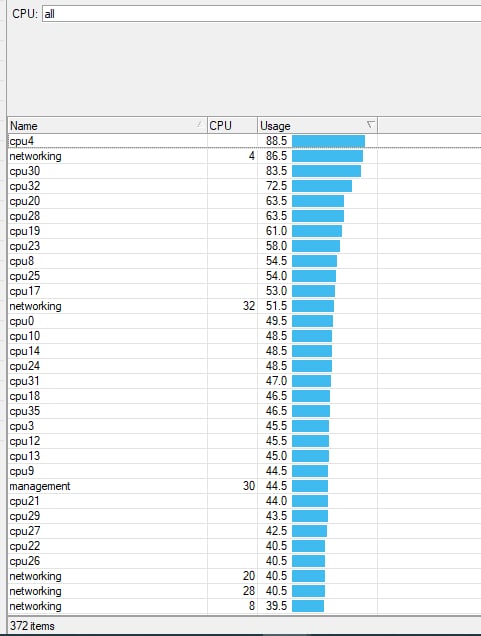Viewport: 481px width, 636px height.
Task: Select the cpu21 row
Action: (x=244, y=501)
